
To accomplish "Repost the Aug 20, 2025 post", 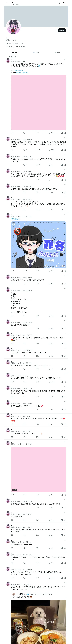I will 25,165.
